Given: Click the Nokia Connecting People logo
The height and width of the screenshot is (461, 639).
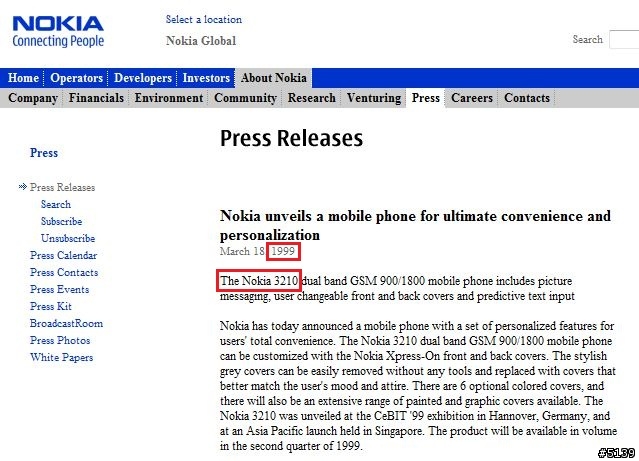Looking at the screenshot, I should (x=58, y=32).
